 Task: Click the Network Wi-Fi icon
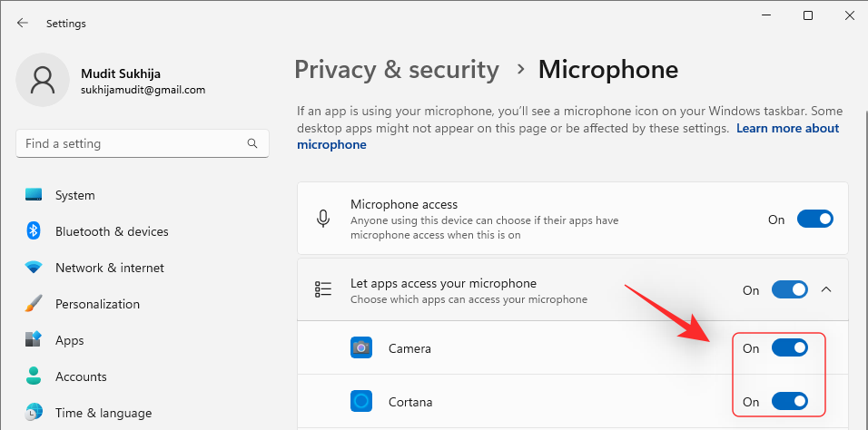coord(34,268)
